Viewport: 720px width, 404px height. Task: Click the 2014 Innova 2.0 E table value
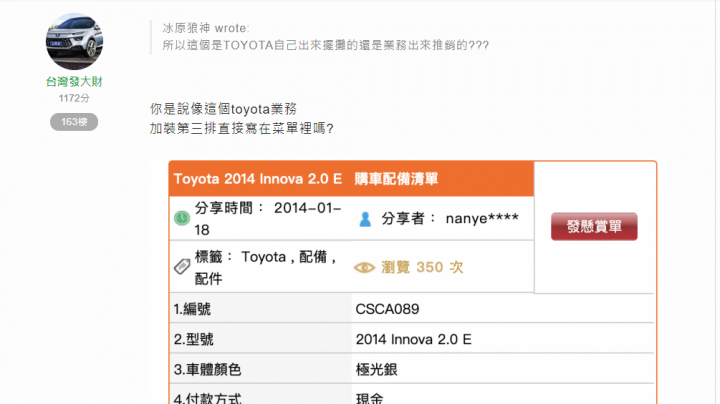[413, 339]
